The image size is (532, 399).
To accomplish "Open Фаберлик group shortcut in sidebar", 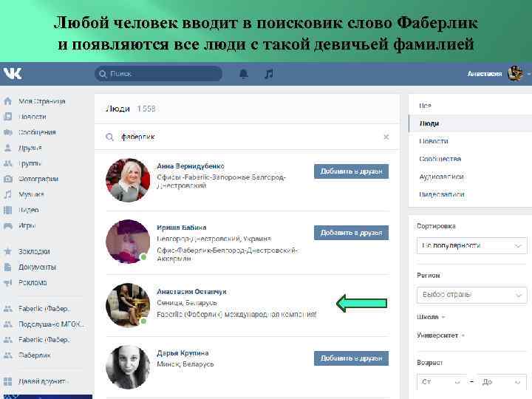I will click(34, 355).
